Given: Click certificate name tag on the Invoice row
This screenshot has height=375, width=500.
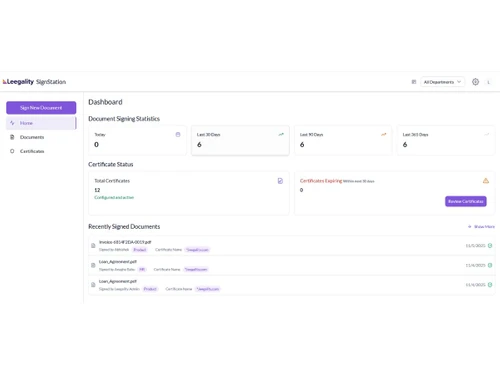Looking at the screenshot, I should point(197,250).
